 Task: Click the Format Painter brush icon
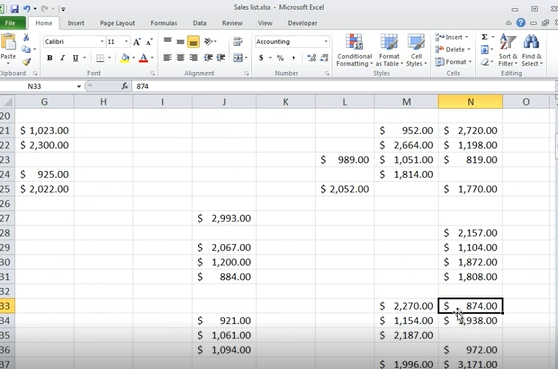coord(26,62)
